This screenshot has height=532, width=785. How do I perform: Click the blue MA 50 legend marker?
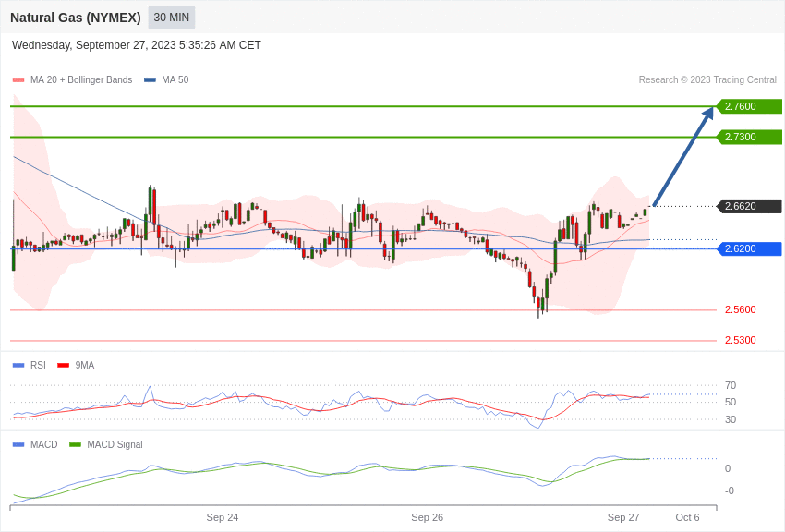pos(150,80)
